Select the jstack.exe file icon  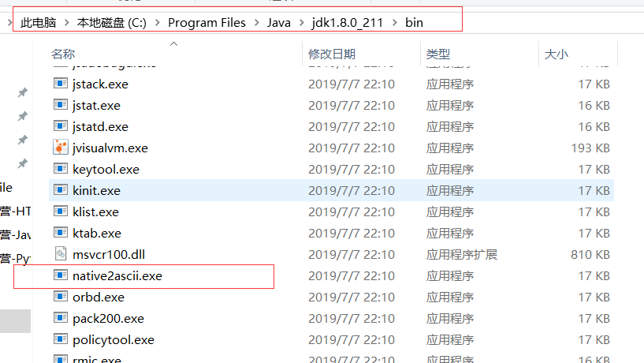coord(61,84)
